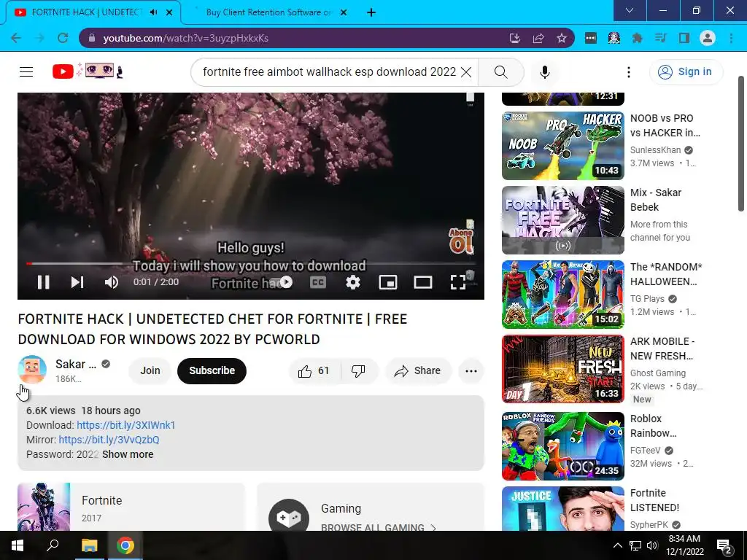This screenshot has height=560, width=747.
Task: Open the Fortnite 2017 game card
Action: pos(131,507)
